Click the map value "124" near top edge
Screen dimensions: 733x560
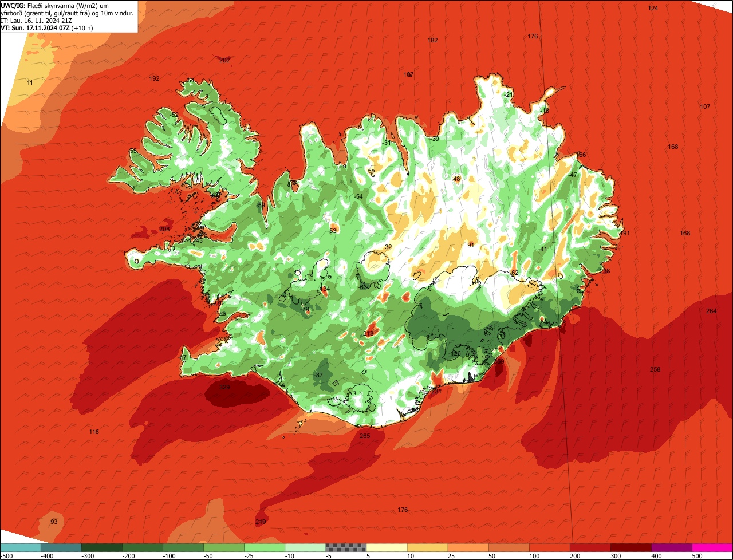click(653, 8)
